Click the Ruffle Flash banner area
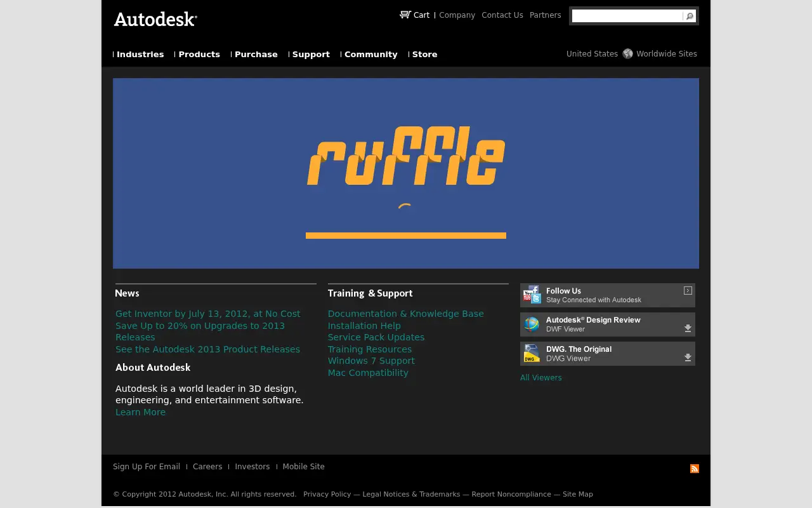 pos(406,173)
